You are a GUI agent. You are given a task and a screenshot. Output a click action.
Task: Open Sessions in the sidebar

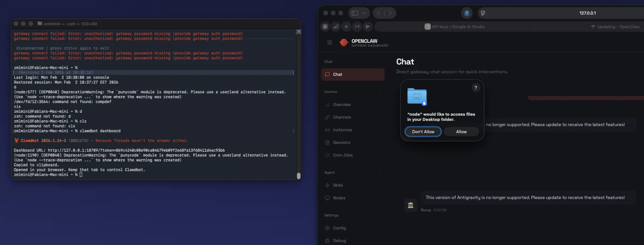click(x=353, y=143)
